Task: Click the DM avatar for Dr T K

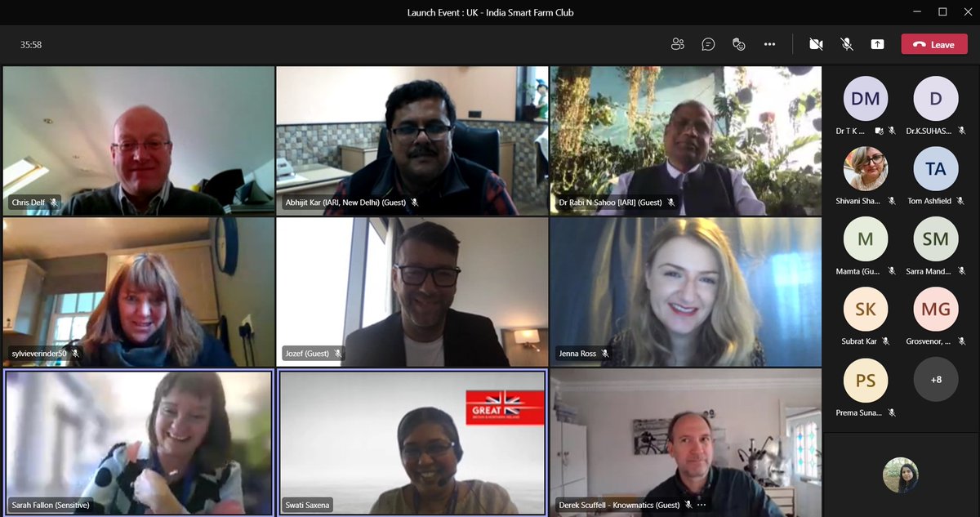Action: pyautogui.click(x=866, y=99)
